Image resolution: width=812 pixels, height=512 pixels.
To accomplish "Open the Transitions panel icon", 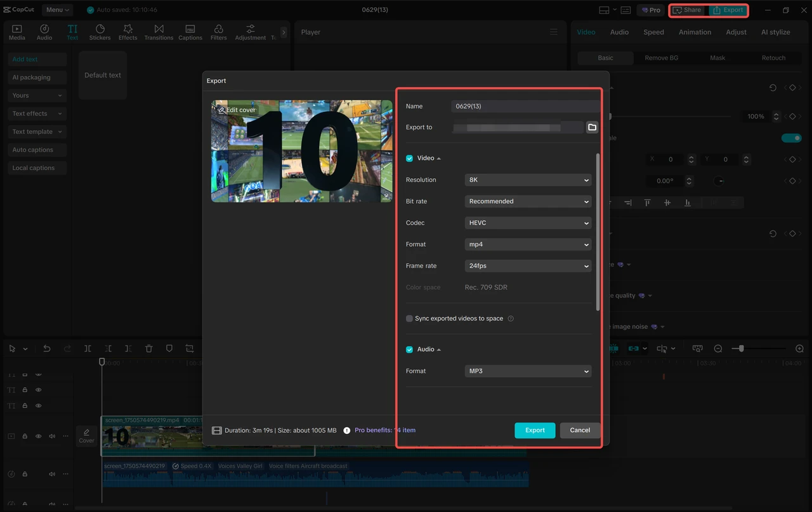I will [159, 29].
